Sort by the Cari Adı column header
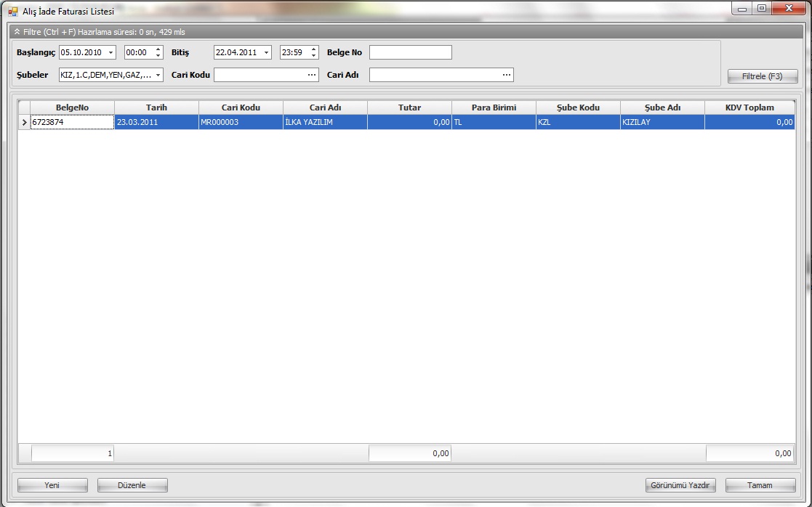The image size is (812, 507). (325, 108)
